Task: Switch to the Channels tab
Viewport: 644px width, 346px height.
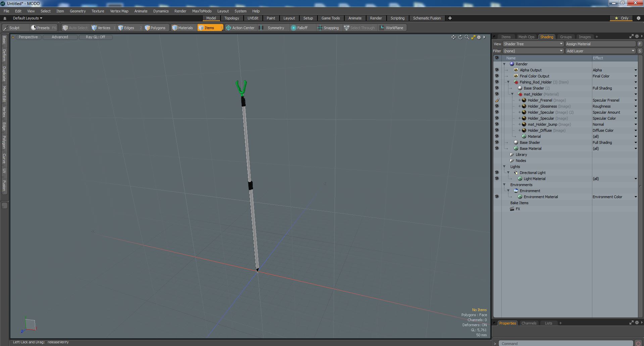Action: coord(529,323)
